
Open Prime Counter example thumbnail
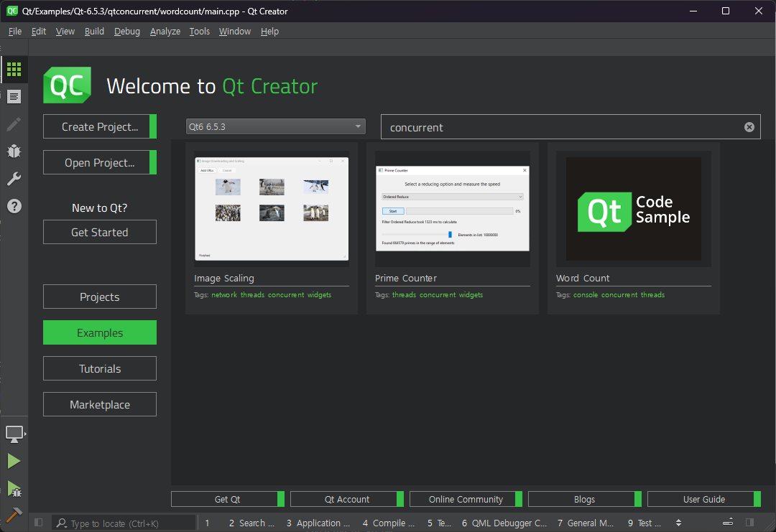click(x=453, y=209)
